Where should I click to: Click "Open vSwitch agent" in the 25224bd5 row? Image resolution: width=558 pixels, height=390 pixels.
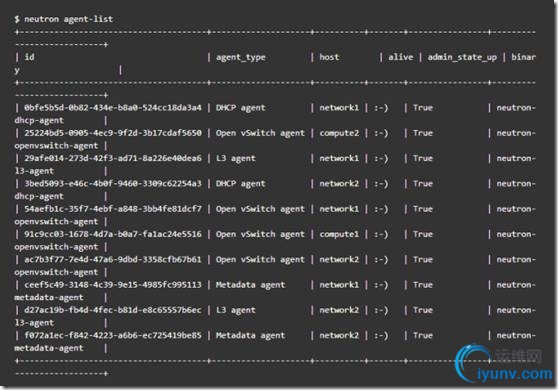[260, 133]
